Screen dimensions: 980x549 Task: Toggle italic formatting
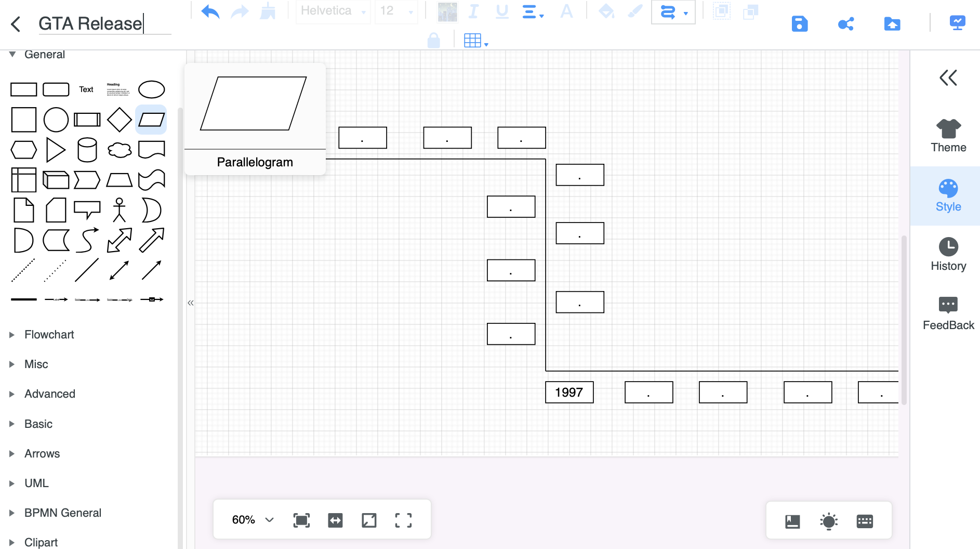click(473, 11)
